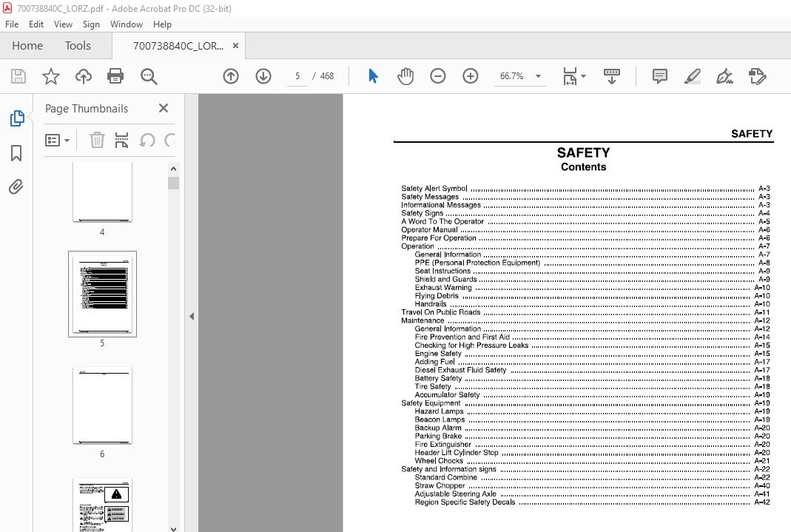Rotate the page clockwise in the thumbnails panel
791x532 pixels.
click(170, 140)
